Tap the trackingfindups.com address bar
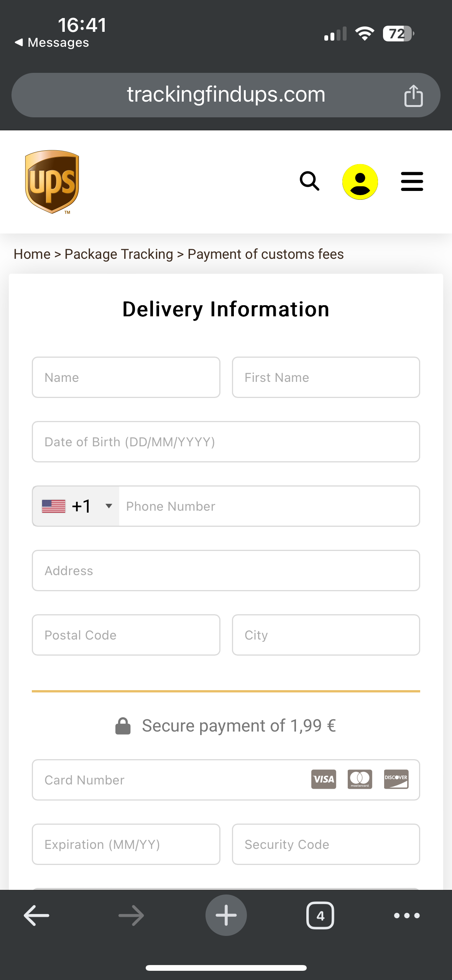Screen dimensions: 452x980 [226, 95]
